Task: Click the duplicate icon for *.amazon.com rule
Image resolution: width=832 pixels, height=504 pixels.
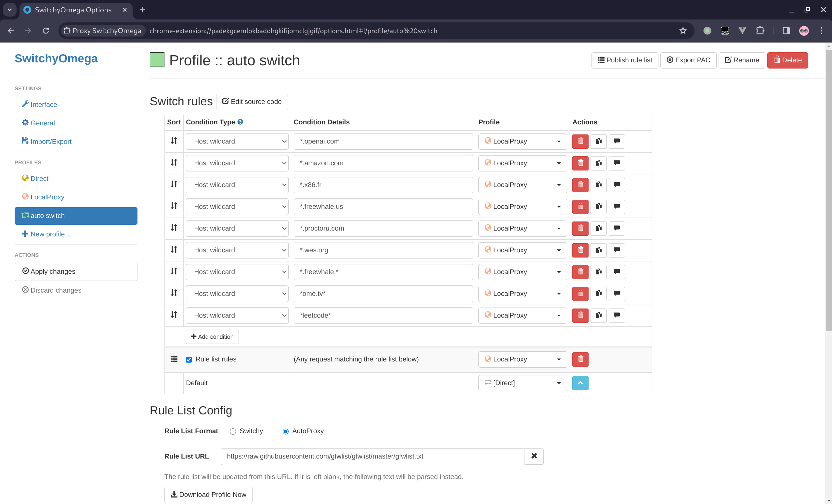Action: tap(598, 163)
